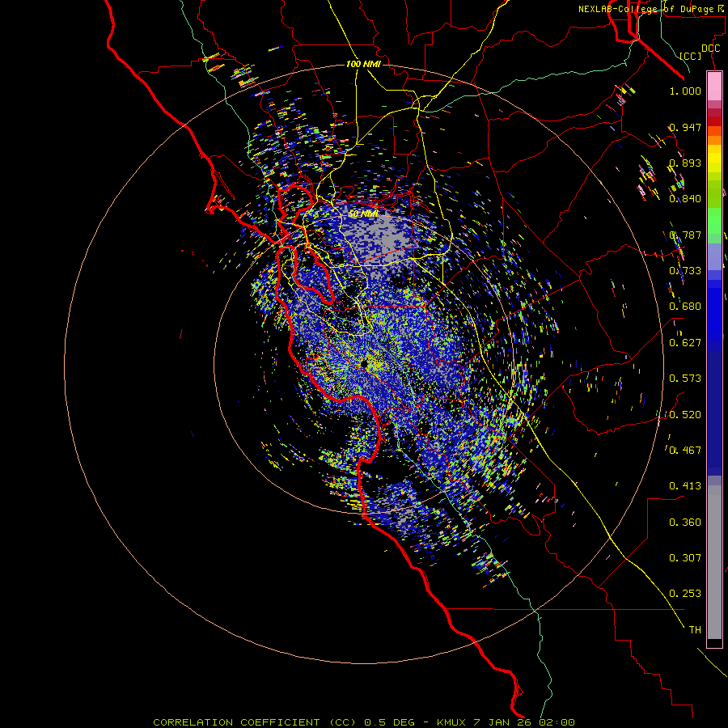Pick the light periwinkle segment of the color bar
The height and width of the screenshot is (728, 728).
714,256
